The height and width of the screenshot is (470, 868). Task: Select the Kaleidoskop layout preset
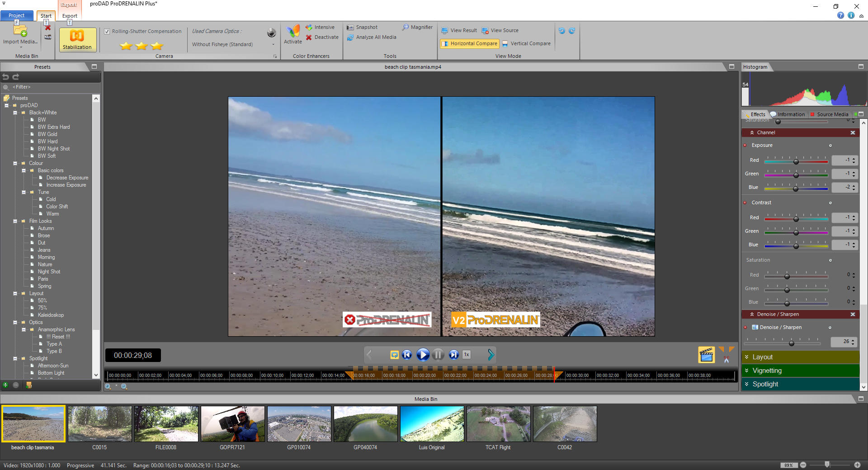[x=51, y=315]
